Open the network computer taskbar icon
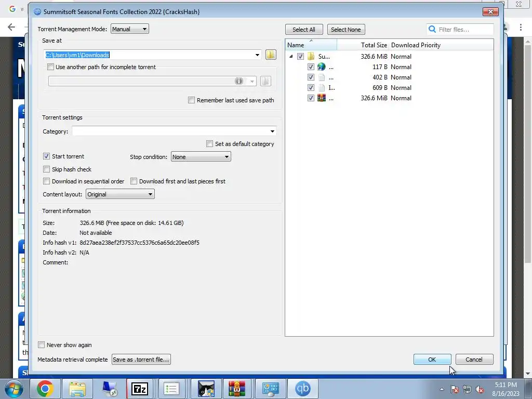The width and height of the screenshot is (532, 399). tap(109, 389)
